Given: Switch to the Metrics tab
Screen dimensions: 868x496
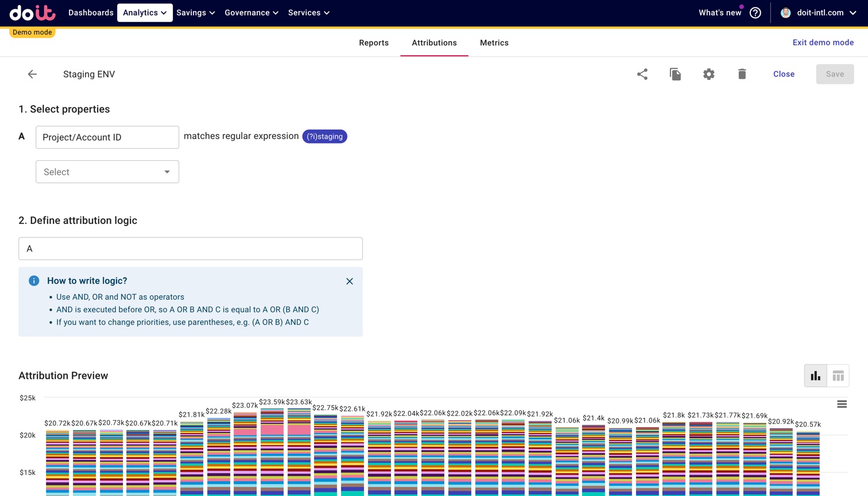Looking at the screenshot, I should pos(494,43).
